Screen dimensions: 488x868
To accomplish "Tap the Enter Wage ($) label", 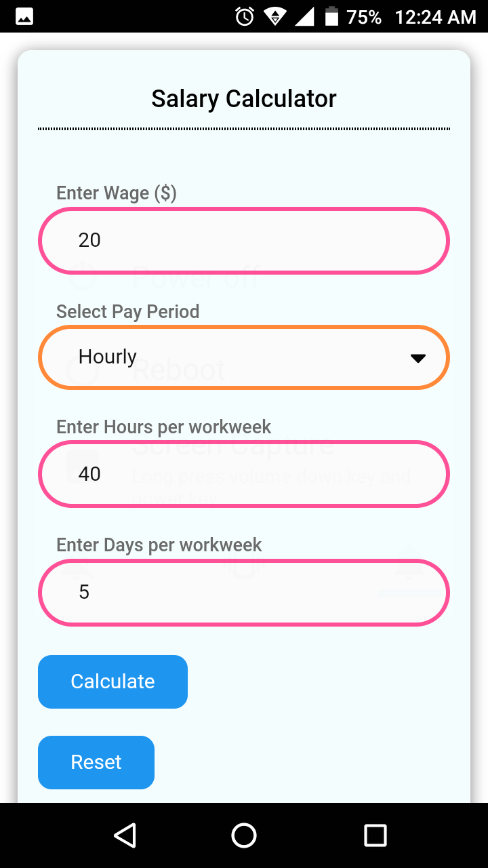I will pyautogui.click(x=117, y=193).
